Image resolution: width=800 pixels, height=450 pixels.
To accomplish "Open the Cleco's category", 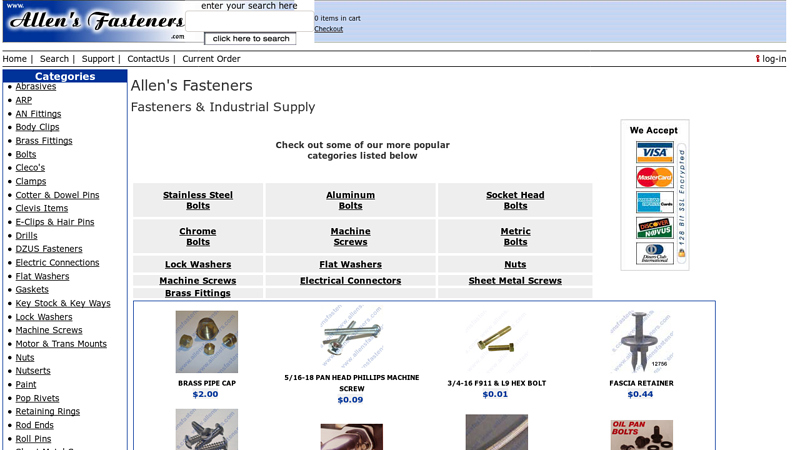I will point(30,168).
